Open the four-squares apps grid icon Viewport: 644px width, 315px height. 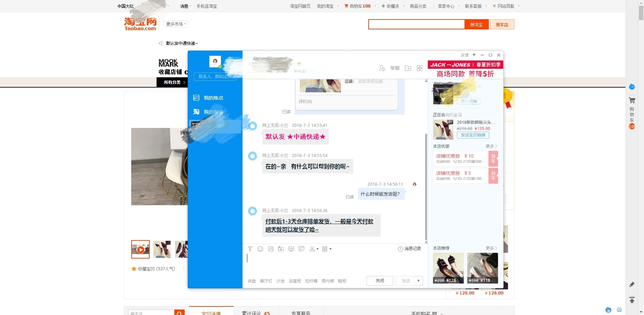[x=420, y=68]
